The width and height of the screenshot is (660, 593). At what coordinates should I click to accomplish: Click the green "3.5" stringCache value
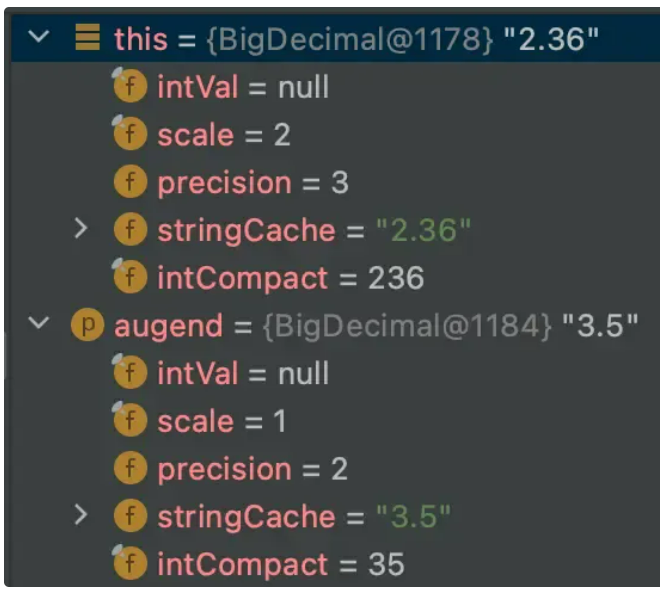(x=413, y=516)
